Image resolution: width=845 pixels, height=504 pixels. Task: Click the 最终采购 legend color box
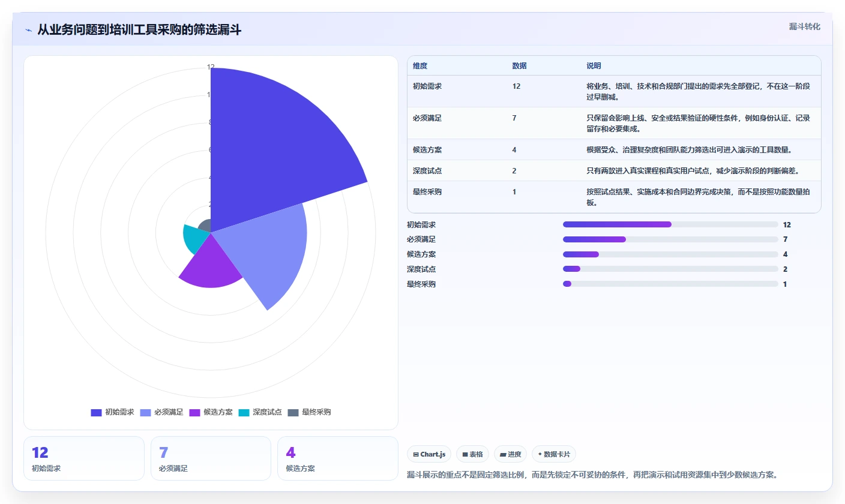click(293, 412)
